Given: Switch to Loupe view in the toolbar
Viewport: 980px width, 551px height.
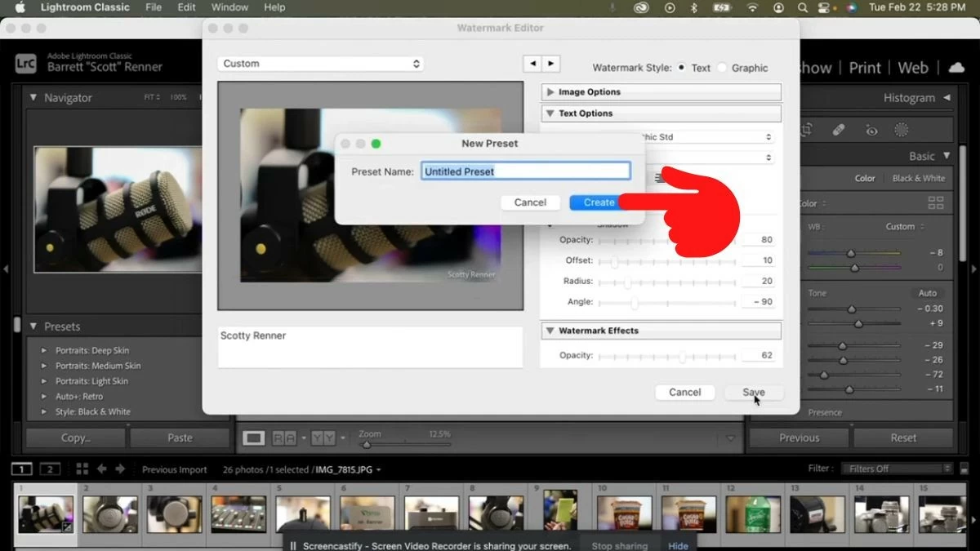Looking at the screenshot, I should point(253,438).
